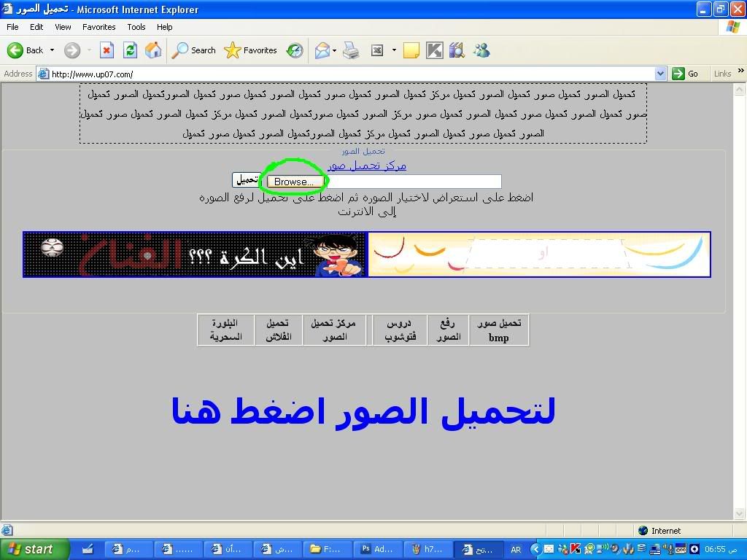This screenshot has width=747, height=560.
Task: Click the Search magnifier toolbar button
Action: [193, 50]
